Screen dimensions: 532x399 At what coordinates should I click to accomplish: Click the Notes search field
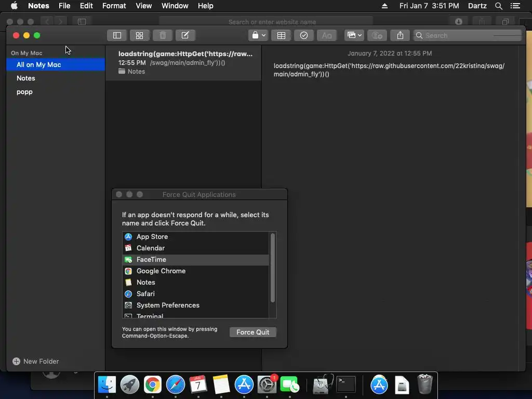coord(467,35)
